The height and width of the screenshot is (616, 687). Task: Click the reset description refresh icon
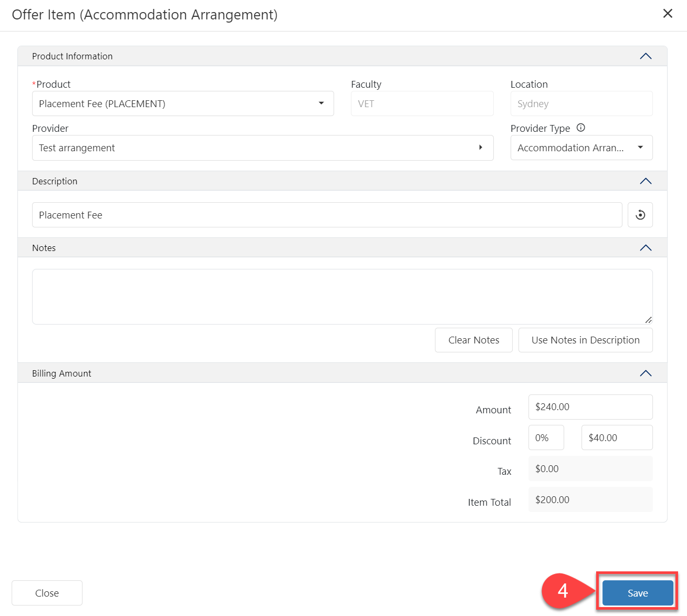pos(640,215)
